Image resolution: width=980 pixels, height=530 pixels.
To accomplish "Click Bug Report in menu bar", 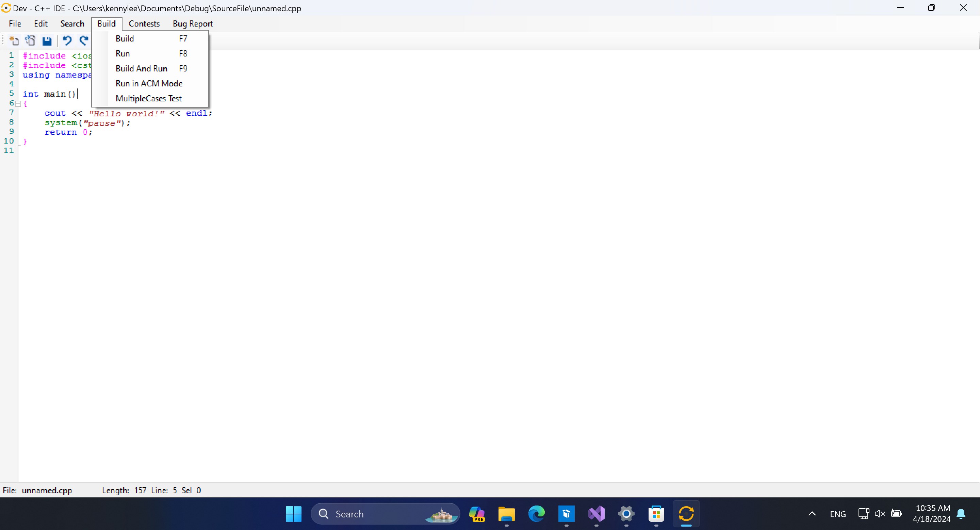I will [193, 23].
